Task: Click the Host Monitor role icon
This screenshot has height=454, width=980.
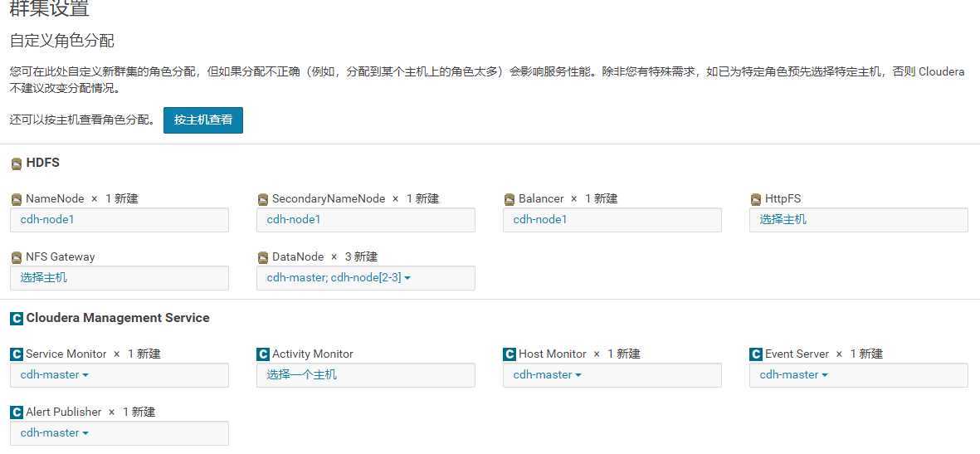Action: (x=510, y=354)
